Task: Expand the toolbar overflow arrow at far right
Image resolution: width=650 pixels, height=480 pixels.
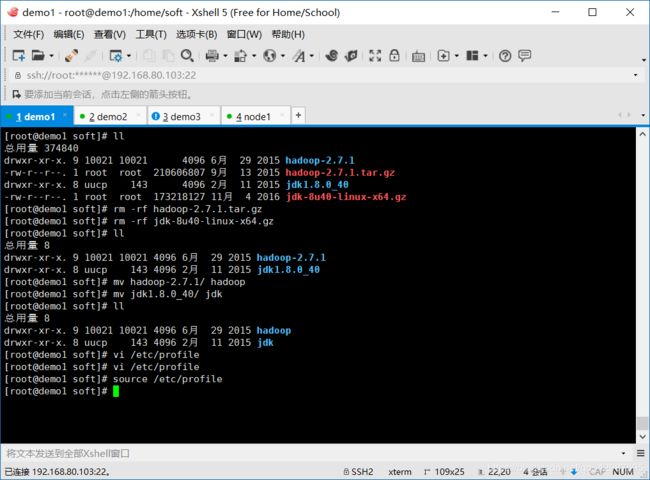Action: point(644,60)
